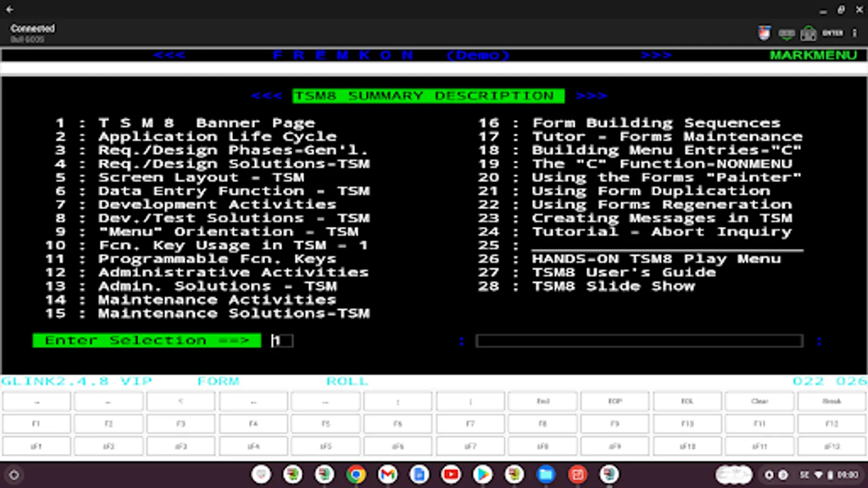
Task: Tap the F7 function key
Action: point(470,423)
